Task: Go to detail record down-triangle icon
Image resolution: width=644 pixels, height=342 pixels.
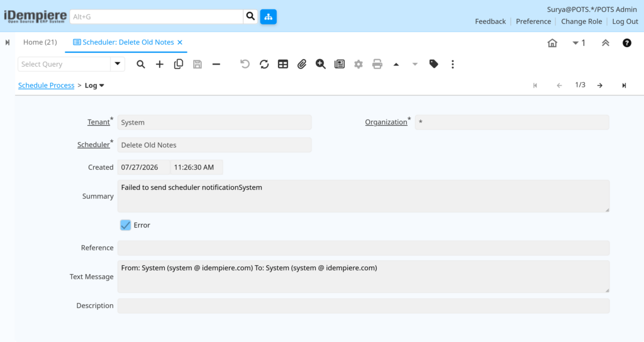Action: [415, 65]
